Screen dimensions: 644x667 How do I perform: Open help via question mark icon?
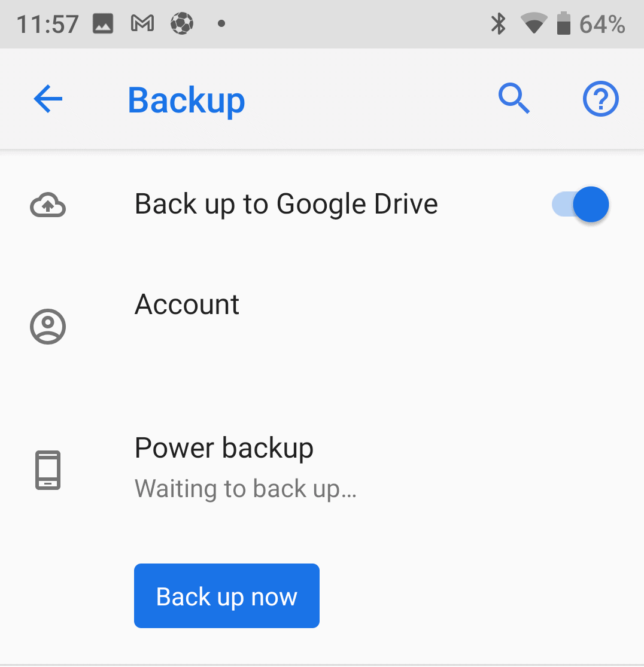tap(600, 99)
